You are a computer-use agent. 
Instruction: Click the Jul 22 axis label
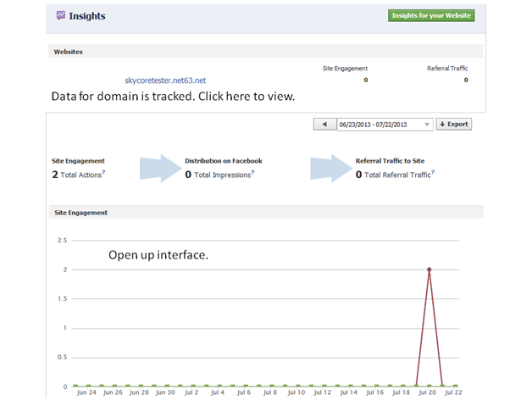click(453, 392)
